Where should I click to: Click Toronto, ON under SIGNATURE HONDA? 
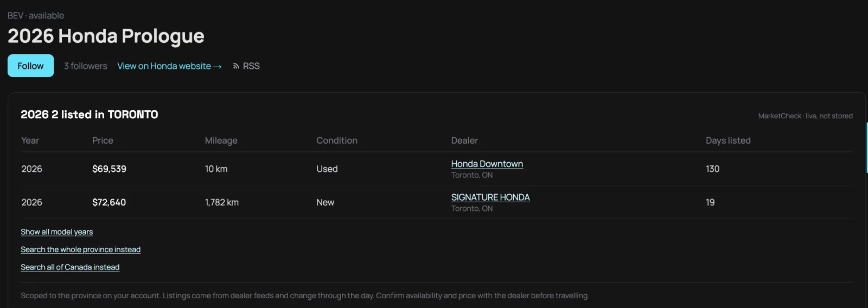[472, 209]
